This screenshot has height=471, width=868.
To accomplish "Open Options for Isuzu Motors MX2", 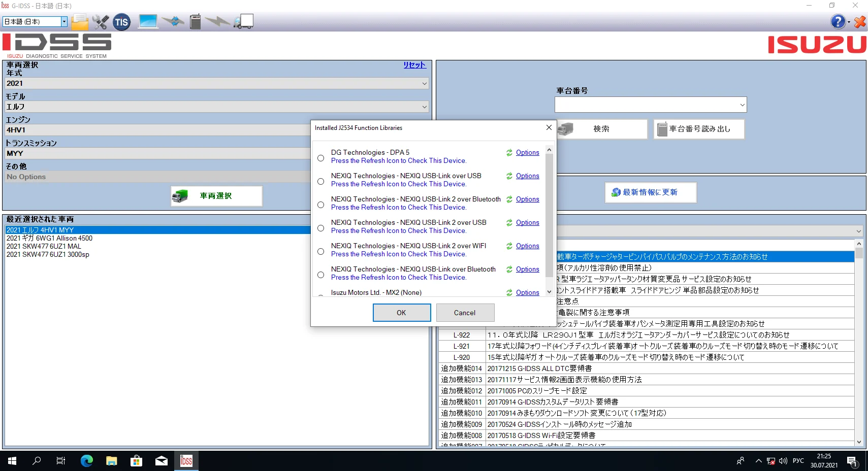I will tap(527, 292).
